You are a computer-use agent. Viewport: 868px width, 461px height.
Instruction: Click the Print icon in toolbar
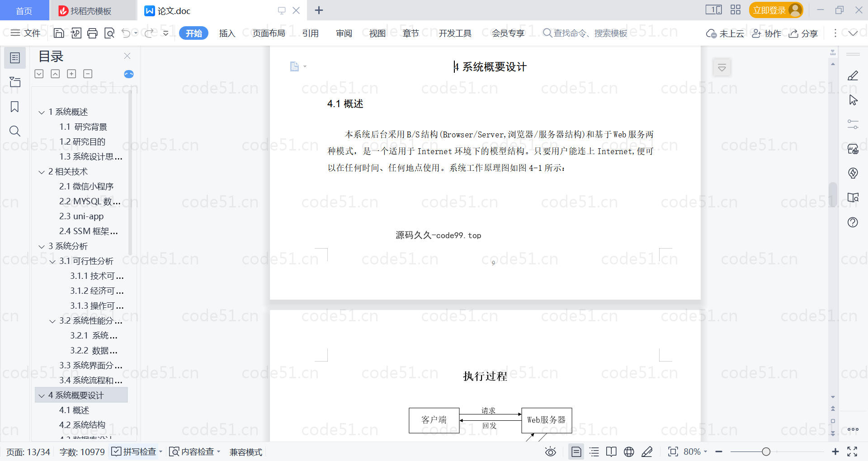[x=92, y=33]
